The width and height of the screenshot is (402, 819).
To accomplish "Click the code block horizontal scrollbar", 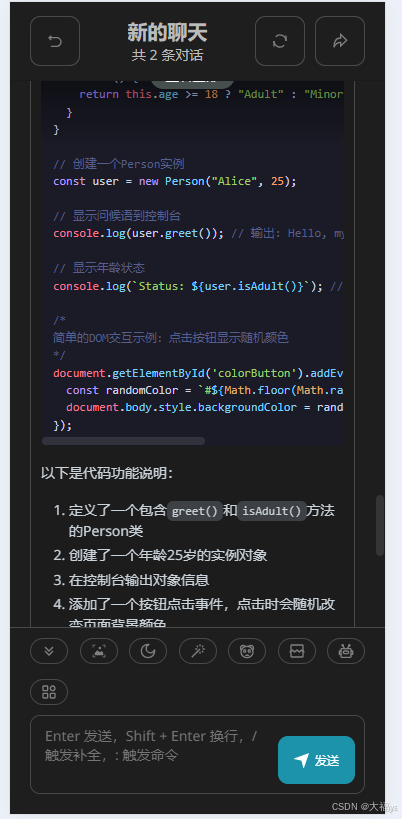I will 123,441.
